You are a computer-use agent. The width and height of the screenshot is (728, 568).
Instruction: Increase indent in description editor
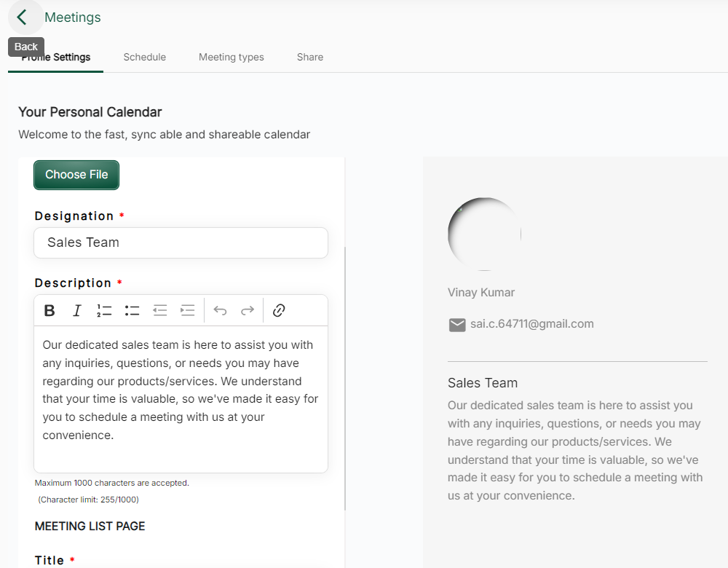[188, 311]
